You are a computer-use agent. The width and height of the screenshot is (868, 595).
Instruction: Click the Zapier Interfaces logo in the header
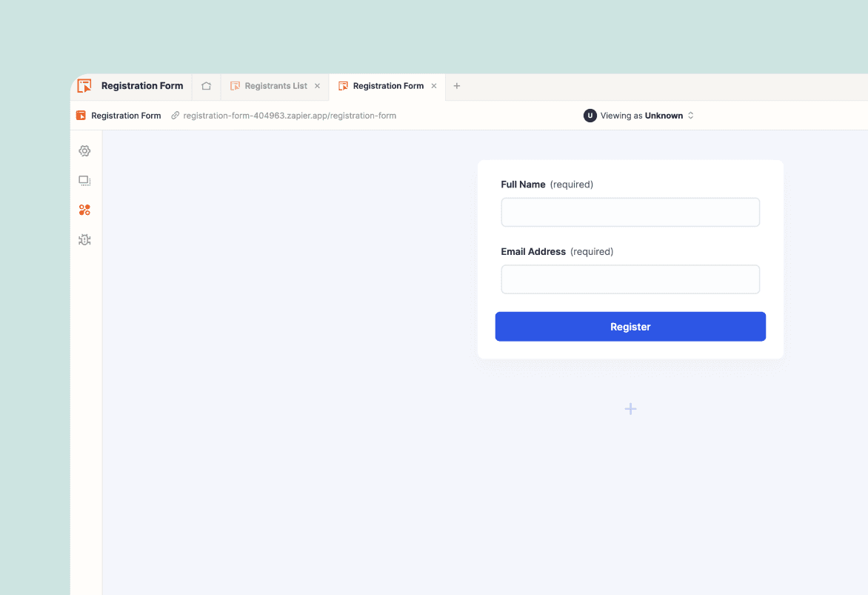tap(84, 86)
